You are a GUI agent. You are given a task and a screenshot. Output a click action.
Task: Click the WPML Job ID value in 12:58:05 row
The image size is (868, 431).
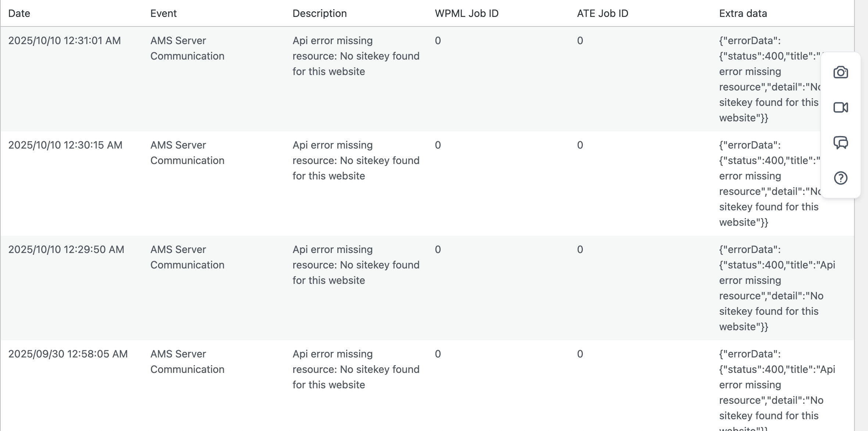(x=438, y=354)
